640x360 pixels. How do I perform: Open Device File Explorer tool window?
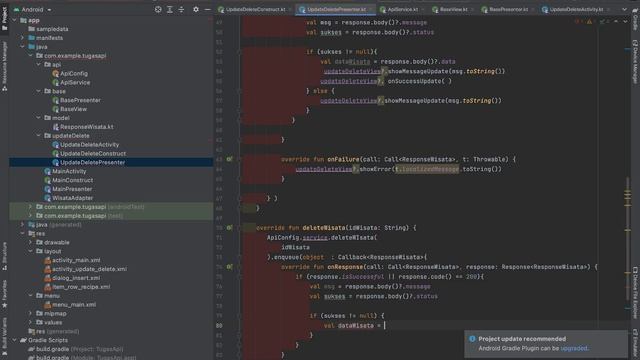[635, 293]
